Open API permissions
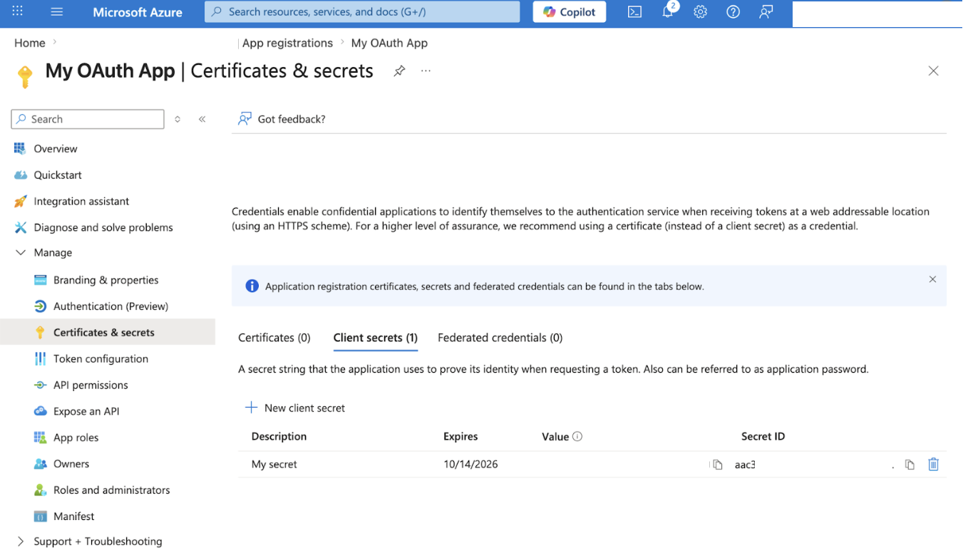968x560 pixels. pyautogui.click(x=91, y=385)
